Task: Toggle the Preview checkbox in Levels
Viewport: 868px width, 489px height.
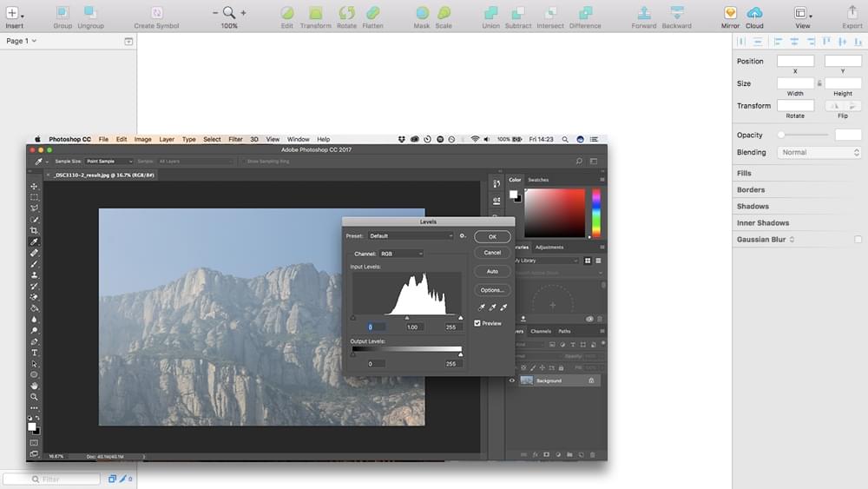Action: 477,323
